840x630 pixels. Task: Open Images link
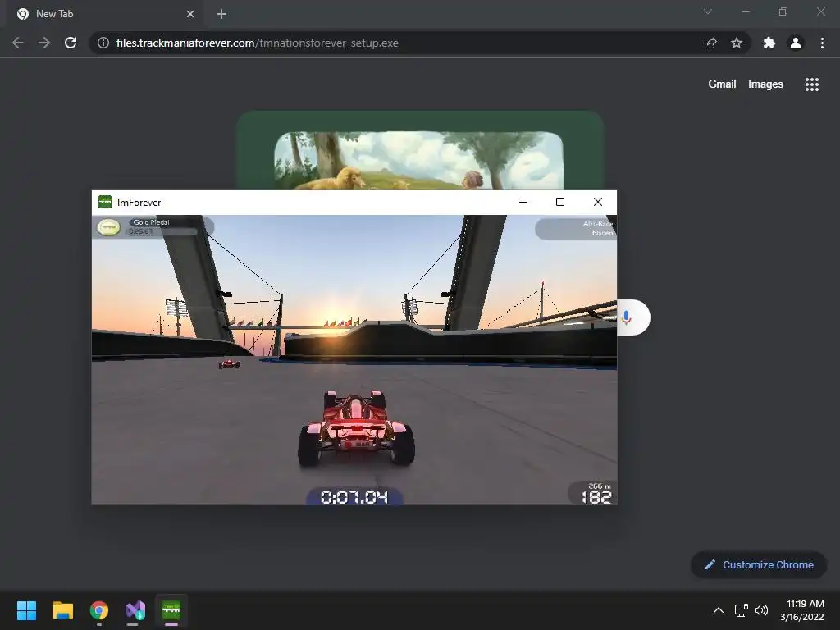click(765, 84)
